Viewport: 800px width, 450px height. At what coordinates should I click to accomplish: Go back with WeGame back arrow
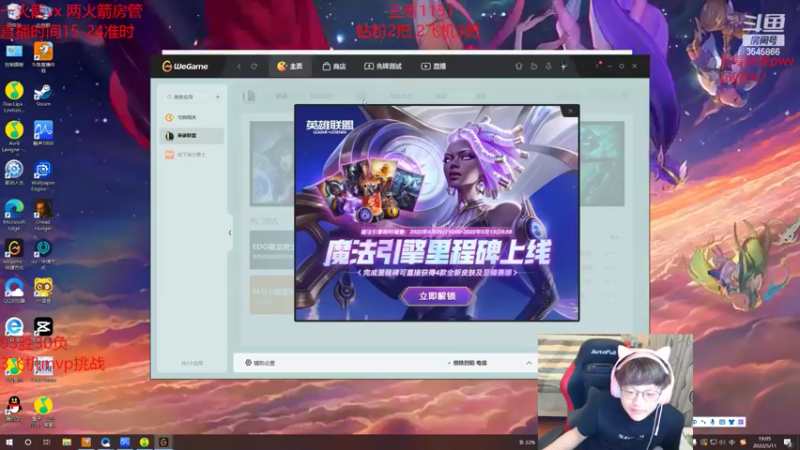point(239,66)
